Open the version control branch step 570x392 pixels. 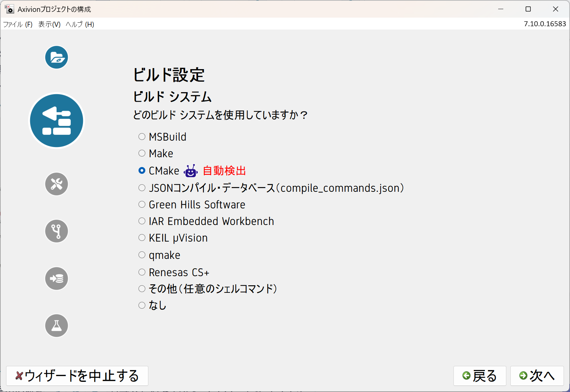coord(57,231)
